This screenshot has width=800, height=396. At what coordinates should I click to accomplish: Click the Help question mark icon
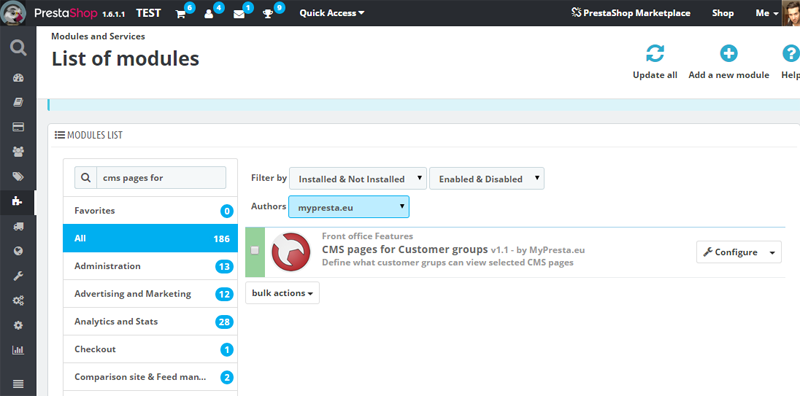coord(791,54)
